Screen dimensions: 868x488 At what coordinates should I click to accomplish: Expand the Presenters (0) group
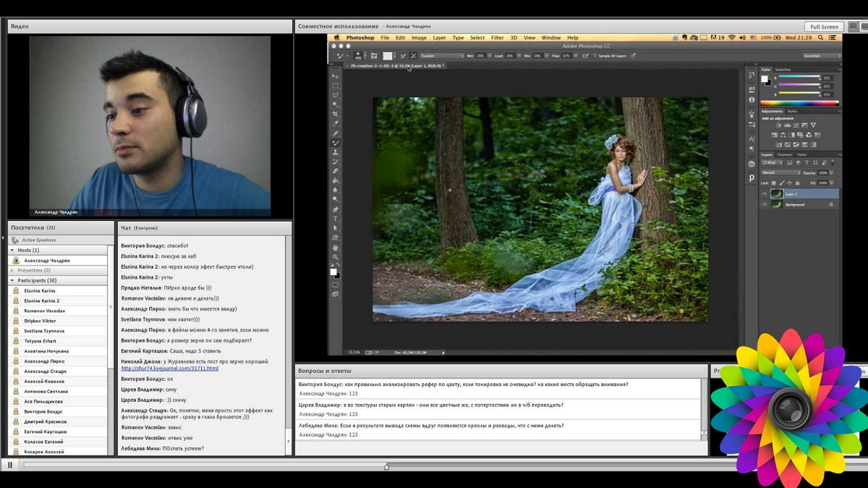click(12, 270)
